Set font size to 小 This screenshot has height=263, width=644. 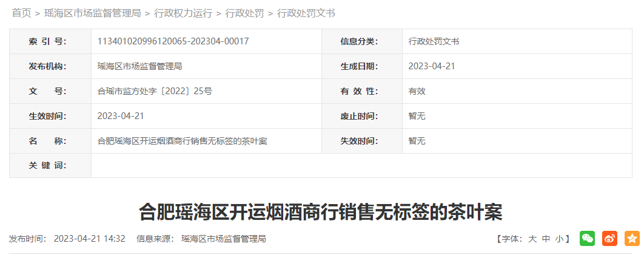(x=559, y=239)
